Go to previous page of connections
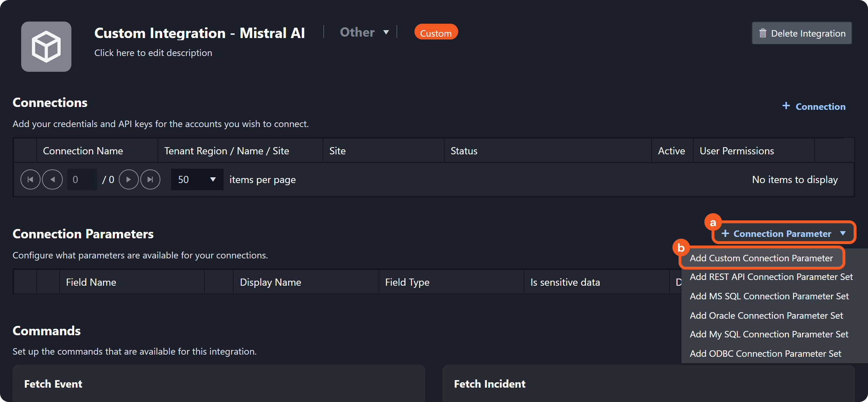This screenshot has height=402, width=868. coord(52,179)
